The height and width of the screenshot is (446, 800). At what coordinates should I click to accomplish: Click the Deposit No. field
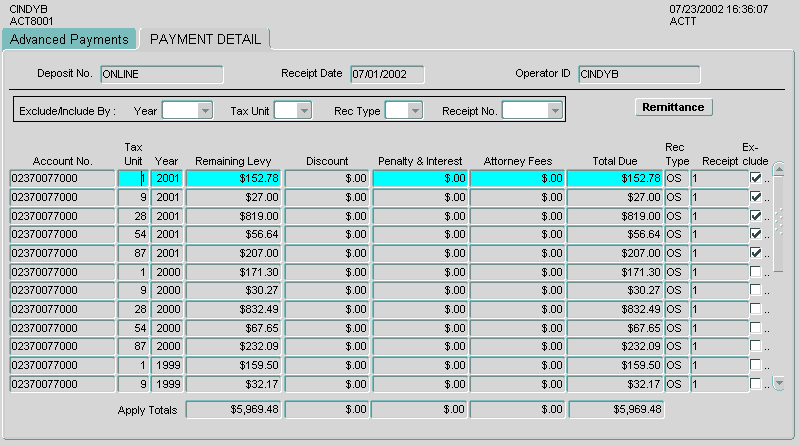(x=162, y=75)
